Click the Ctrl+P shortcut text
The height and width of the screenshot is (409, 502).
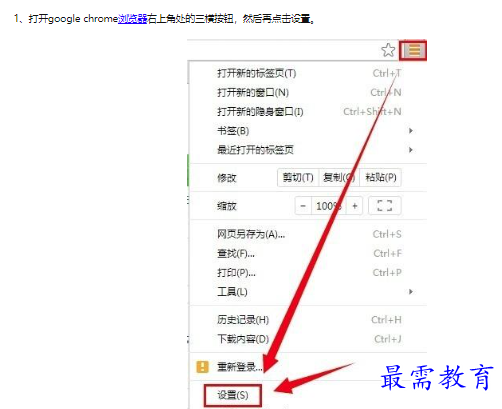pyautogui.click(x=387, y=273)
